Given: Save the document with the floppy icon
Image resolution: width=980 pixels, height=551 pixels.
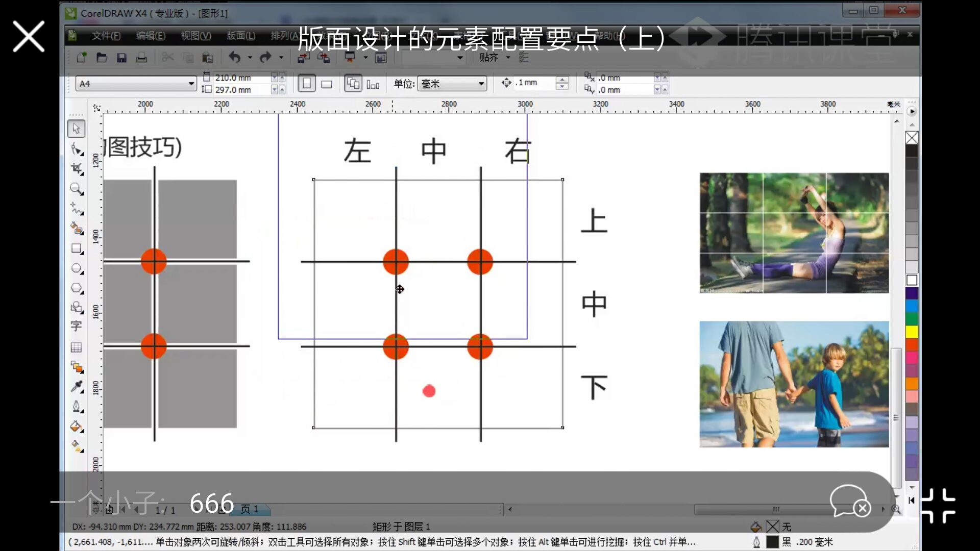Looking at the screenshot, I should pyautogui.click(x=121, y=58).
